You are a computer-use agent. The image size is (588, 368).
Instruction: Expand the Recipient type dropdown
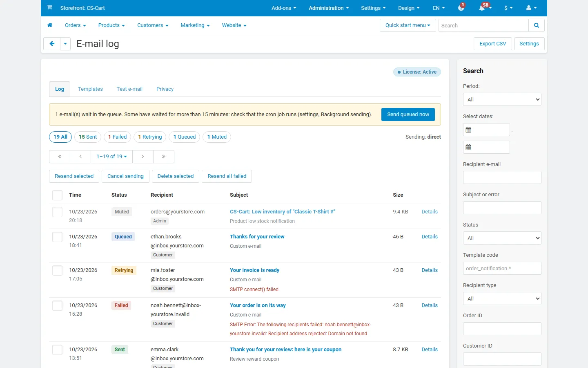502,298
